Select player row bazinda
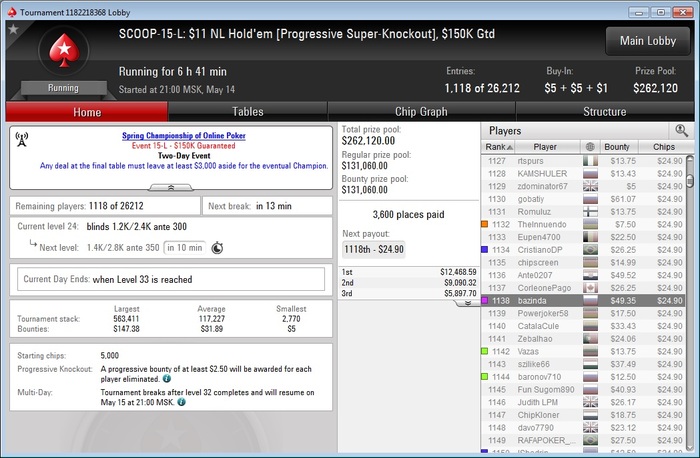Image resolution: width=700 pixels, height=458 pixels. pos(583,300)
